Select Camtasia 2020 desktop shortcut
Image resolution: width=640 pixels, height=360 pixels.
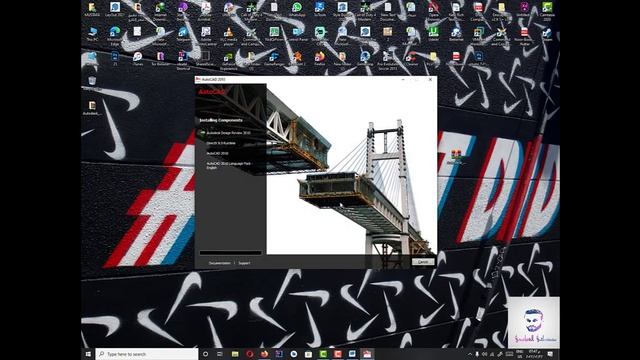547,11
